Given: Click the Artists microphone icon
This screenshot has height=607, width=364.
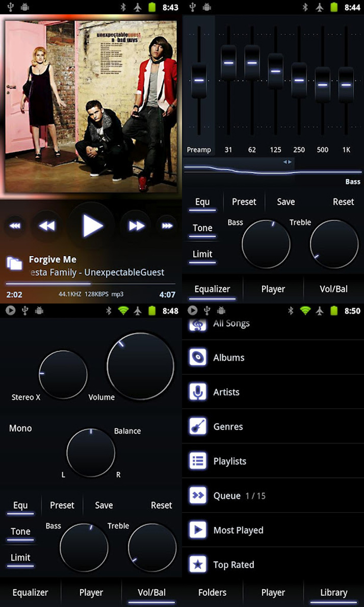Looking at the screenshot, I should [198, 392].
